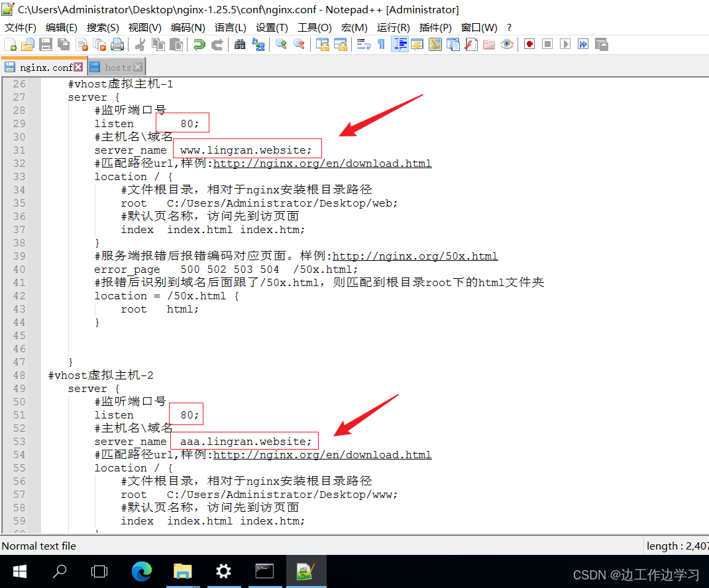Viewport: 709px width, 588px height.
Task: Open the 文件(F) menu
Action: pos(21,28)
